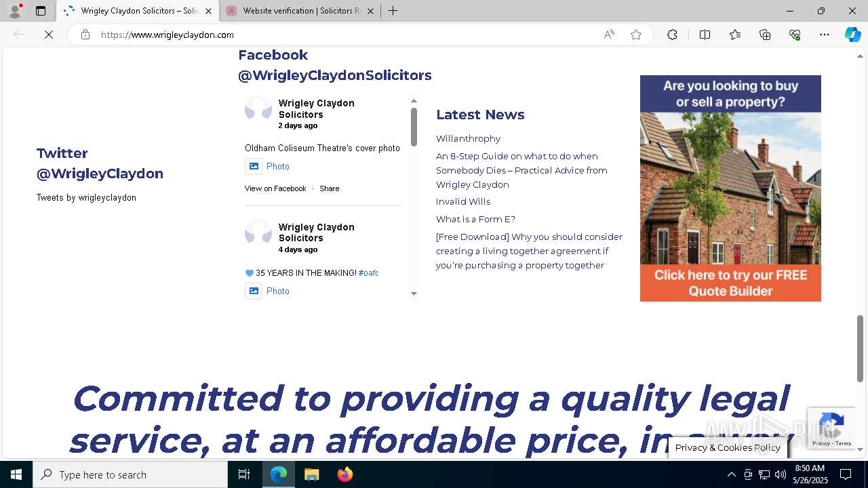868x488 pixels.
Task: Add this page to favorites star
Action: (636, 35)
